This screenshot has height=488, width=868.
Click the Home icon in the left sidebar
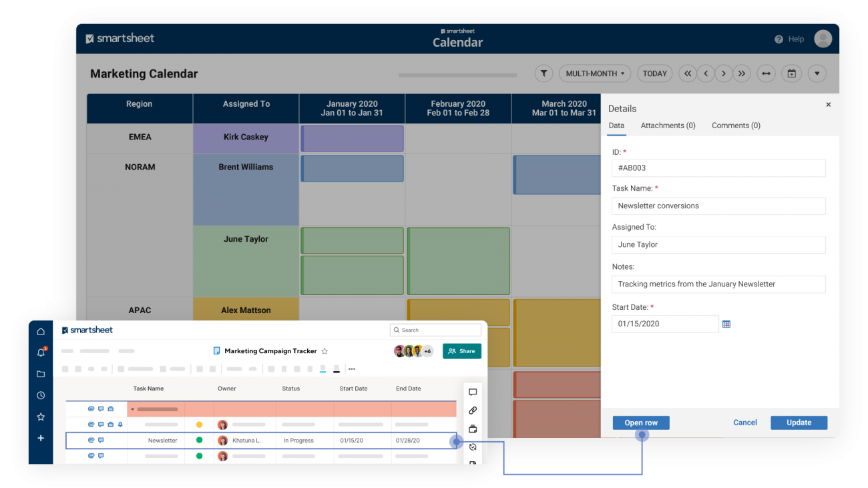(x=40, y=330)
